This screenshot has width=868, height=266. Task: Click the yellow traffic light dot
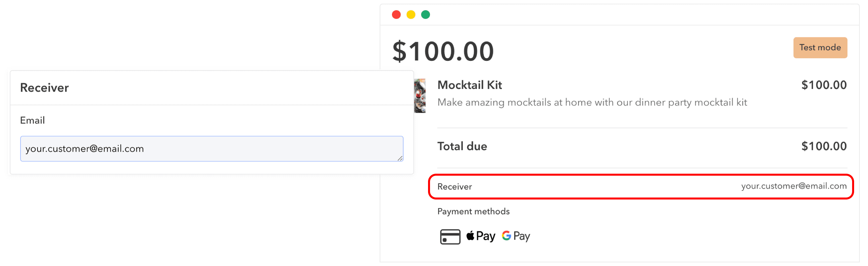pyautogui.click(x=411, y=15)
